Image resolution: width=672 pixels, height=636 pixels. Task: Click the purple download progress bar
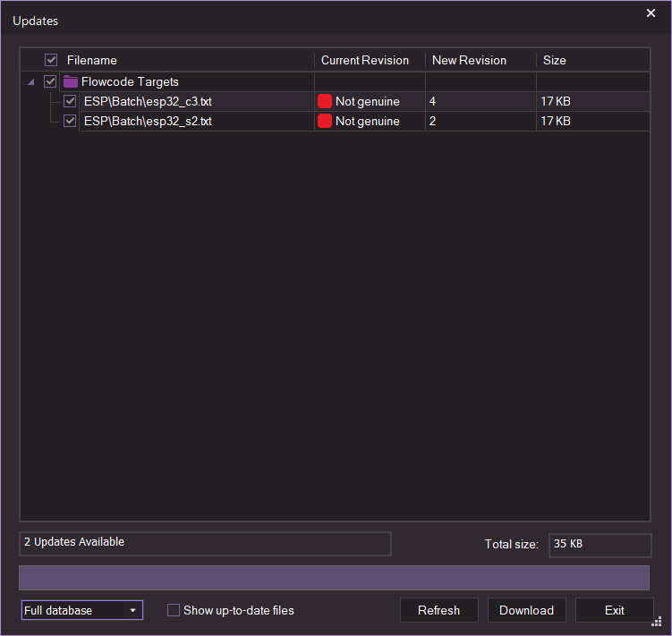pos(334,577)
